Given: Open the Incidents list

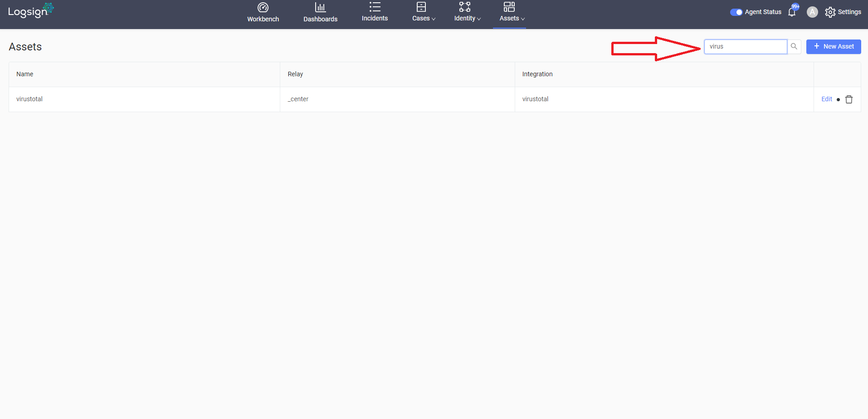Looking at the screenshot, I should [375, 12].
